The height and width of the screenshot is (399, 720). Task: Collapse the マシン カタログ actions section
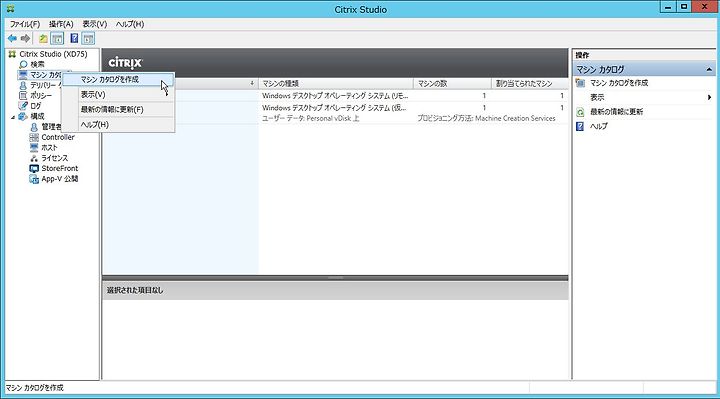(x=709, y=70)
